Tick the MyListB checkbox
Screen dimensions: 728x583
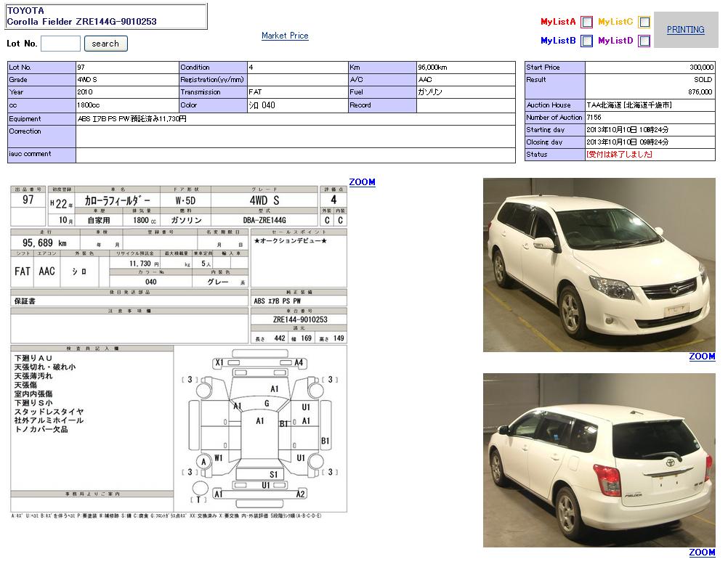586,41
